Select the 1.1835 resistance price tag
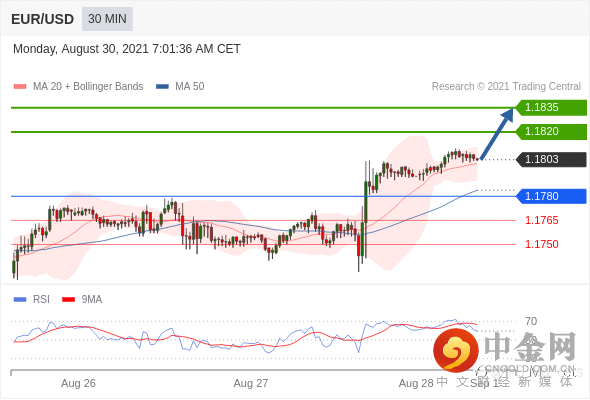Image resolution: width=590 pixels, height=400 pixels. pos(551,108)
